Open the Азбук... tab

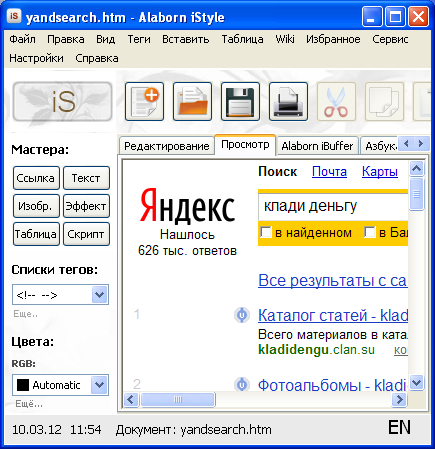point(381,146)
